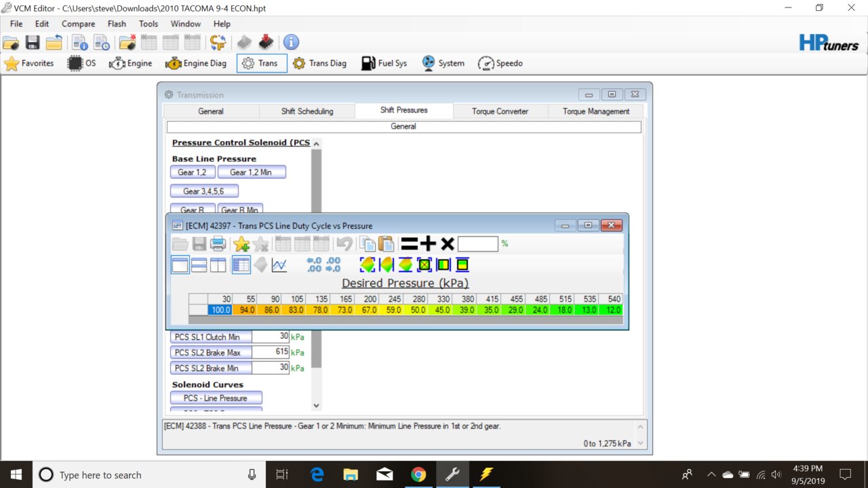Select the 50.0 duty cycle cell
This screenshot has height=488, width=868.
(415, 310)
